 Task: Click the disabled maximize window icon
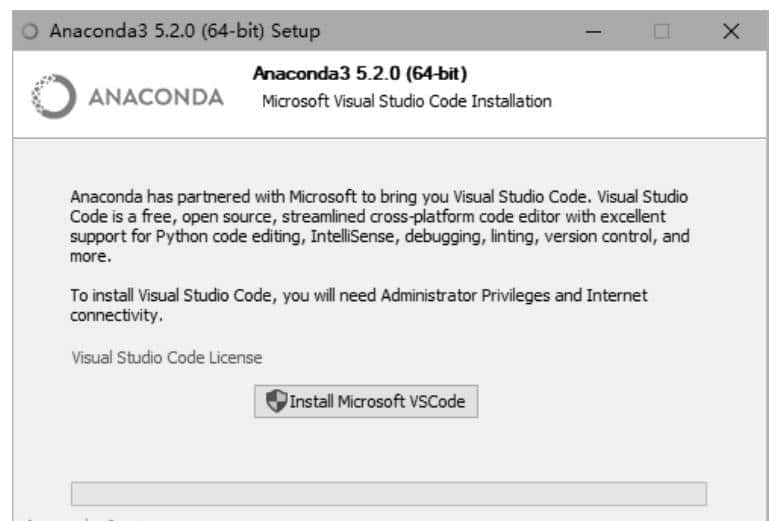pyautogui.click(x=661, y=31)
